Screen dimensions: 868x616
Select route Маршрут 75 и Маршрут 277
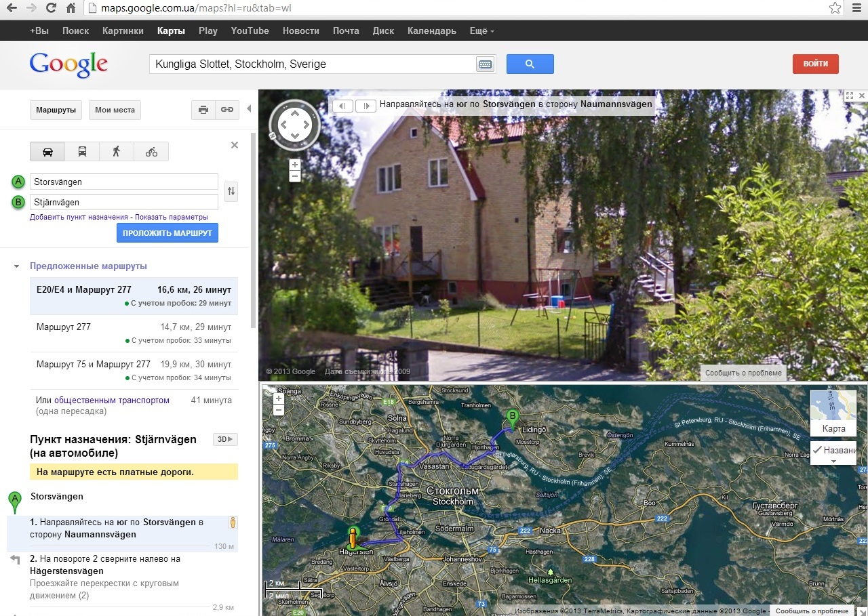coord(134,371)
